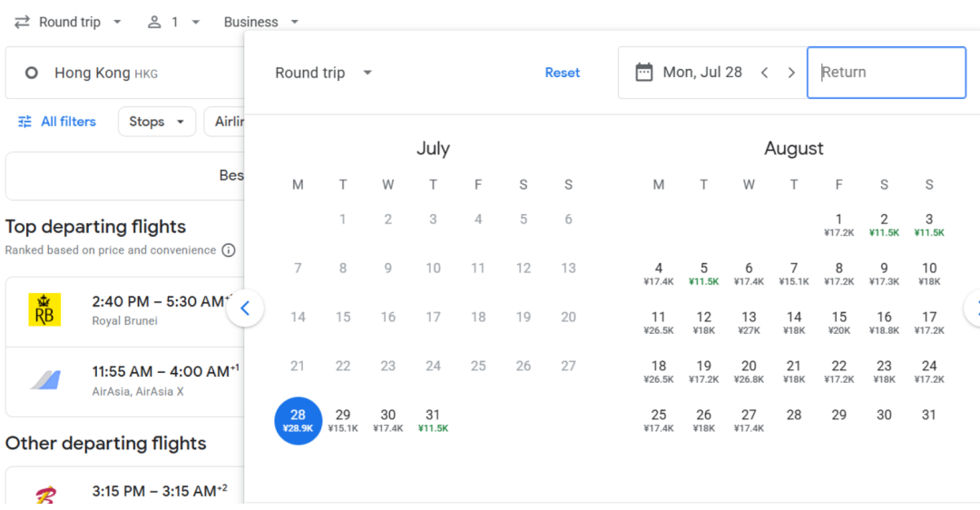The height and width of the screenshot is (510, 980).
Task: Click the AirAsia airline logo
Action: coord(45,380)
